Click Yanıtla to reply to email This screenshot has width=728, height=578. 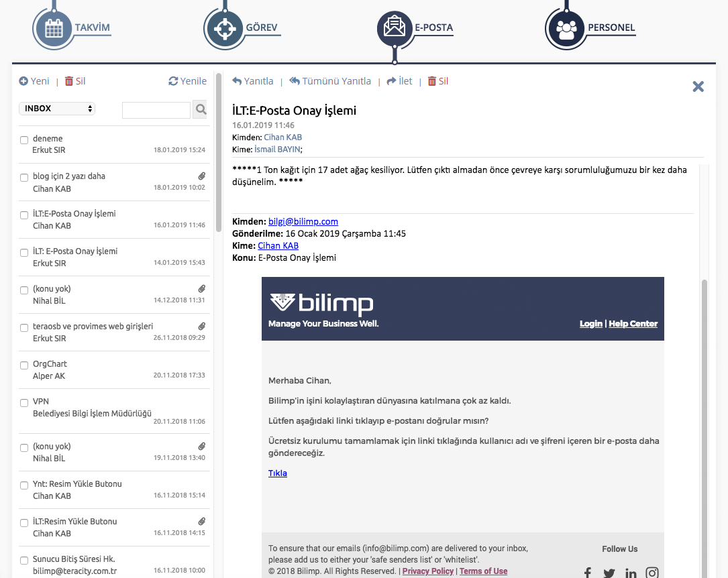(253, 81)
